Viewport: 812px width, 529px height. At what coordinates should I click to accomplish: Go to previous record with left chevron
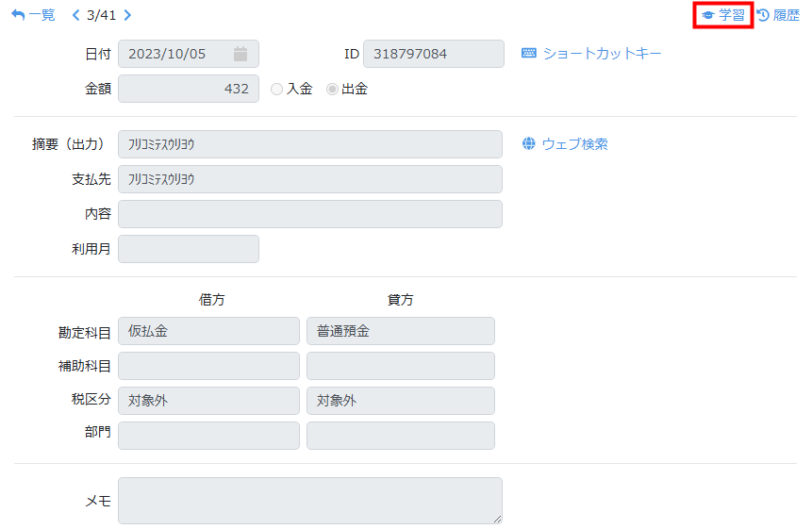pyautogui.click(x=76, y=15)
